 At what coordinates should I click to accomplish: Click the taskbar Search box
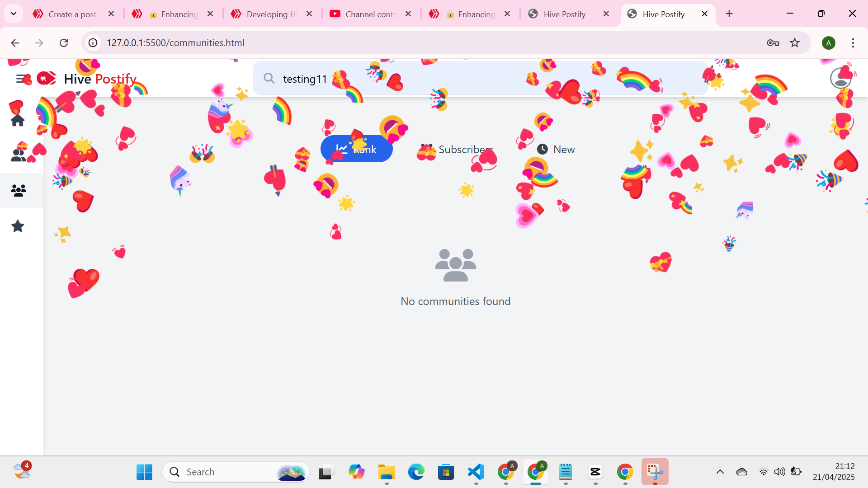pos(236,472)
